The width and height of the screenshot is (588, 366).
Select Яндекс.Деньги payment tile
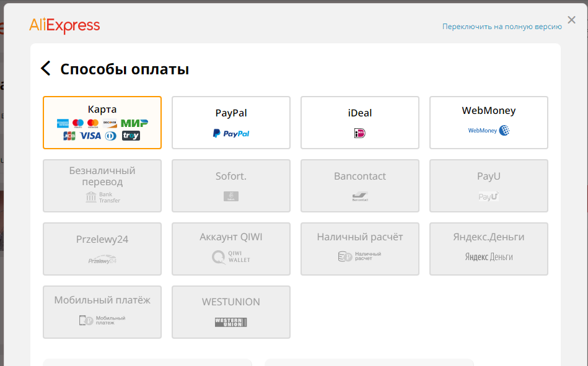[x=489, y=249]
